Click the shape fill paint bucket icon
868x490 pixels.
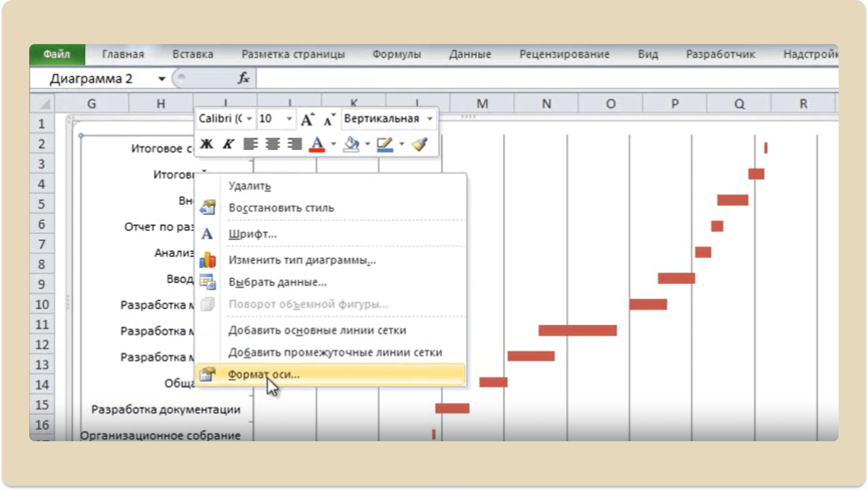point(351,144)
